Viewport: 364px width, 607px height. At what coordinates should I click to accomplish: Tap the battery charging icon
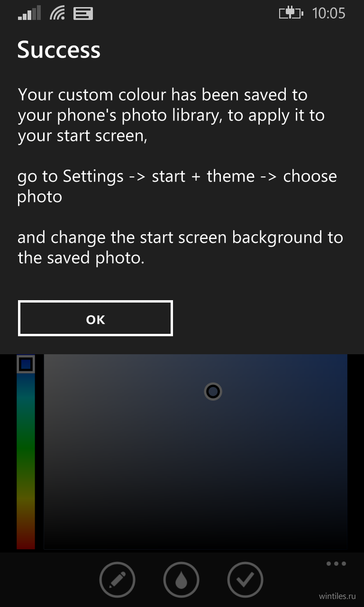(x=291, y=13)
